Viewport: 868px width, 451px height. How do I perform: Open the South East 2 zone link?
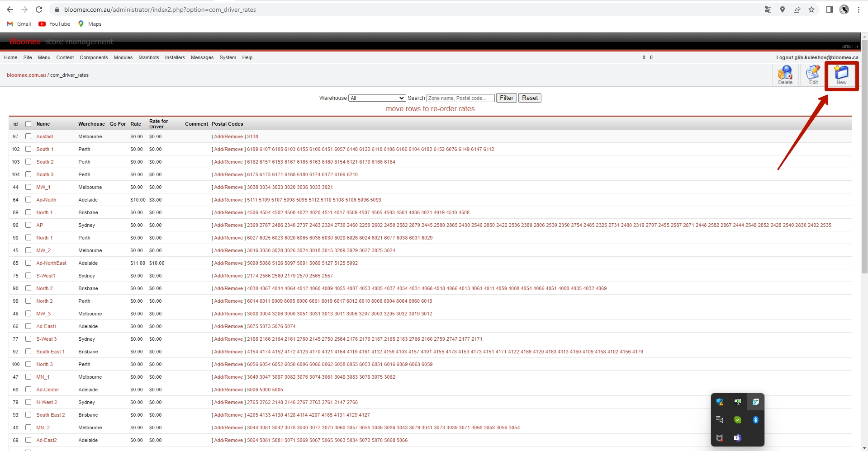[51, 415]
